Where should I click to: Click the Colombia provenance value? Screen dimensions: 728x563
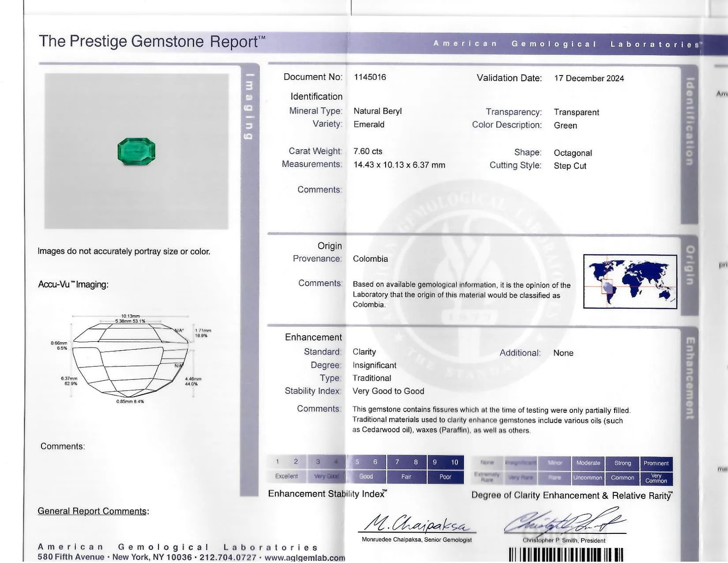[x=370, y=259]
